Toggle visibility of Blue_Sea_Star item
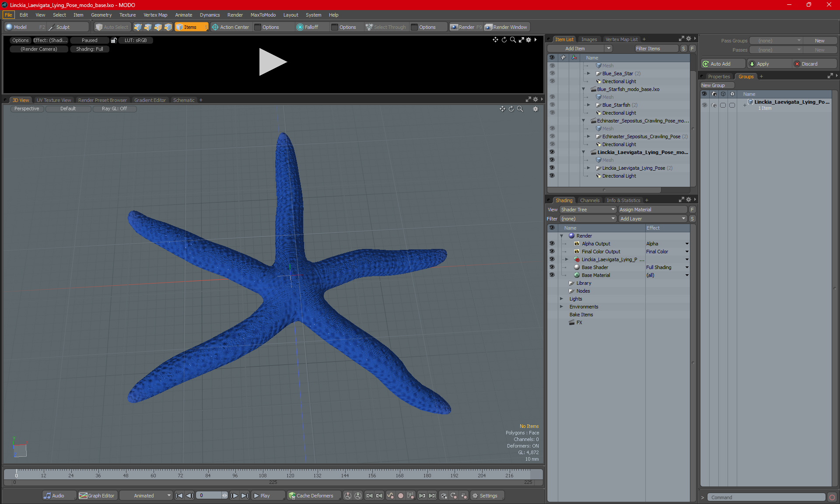 (552, 73)
